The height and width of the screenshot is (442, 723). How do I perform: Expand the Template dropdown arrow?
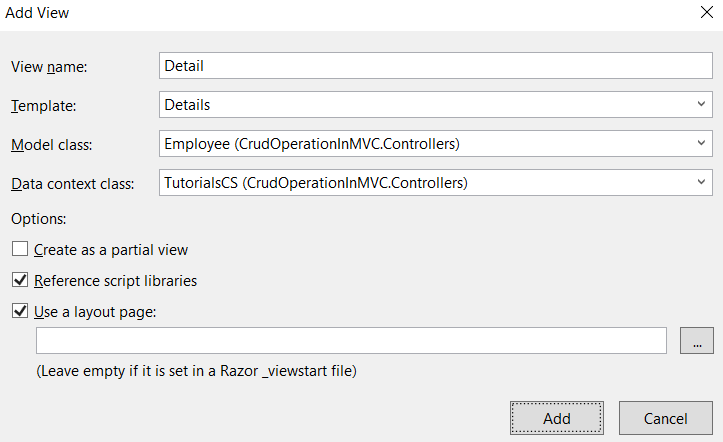coord(701,105)
